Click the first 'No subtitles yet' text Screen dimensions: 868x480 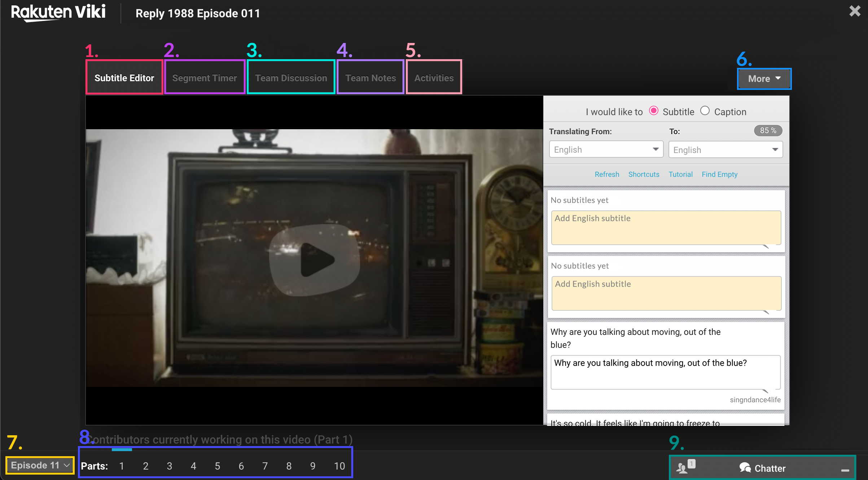[x=579, y=200]
